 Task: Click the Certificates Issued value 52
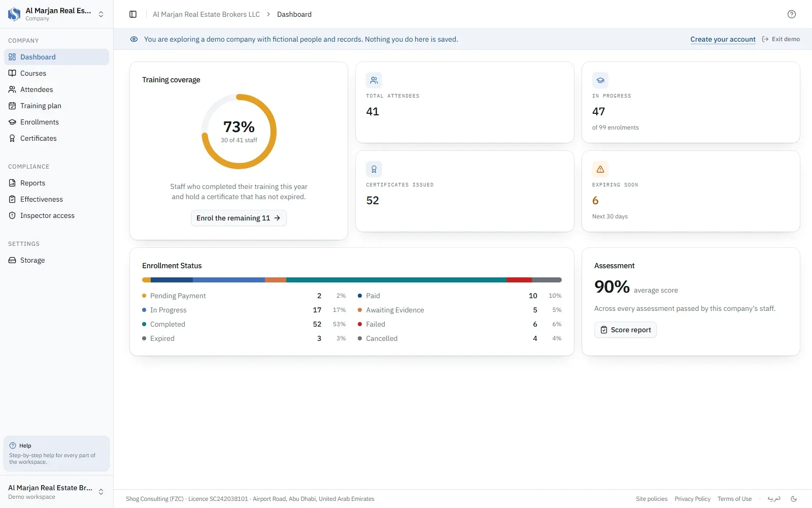373,201
